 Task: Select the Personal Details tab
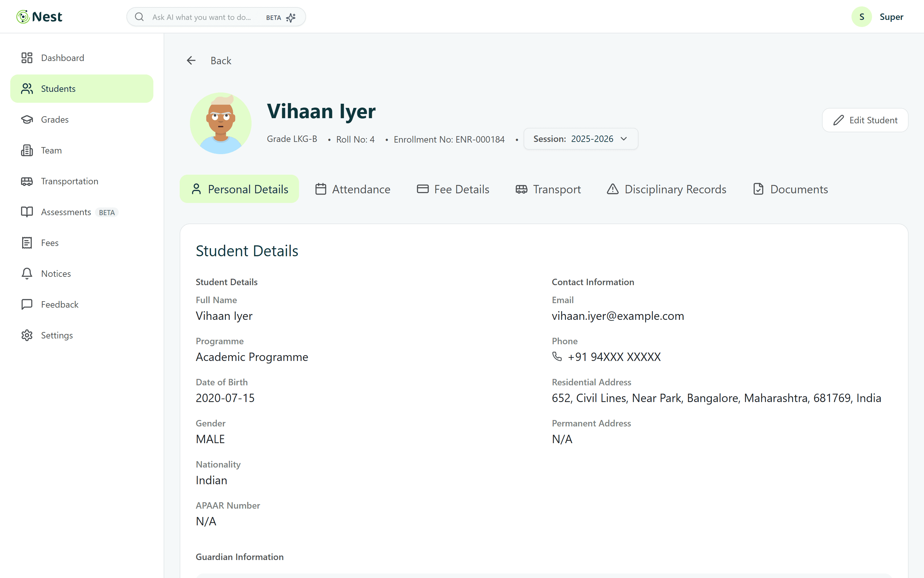(x=239, y=189)
